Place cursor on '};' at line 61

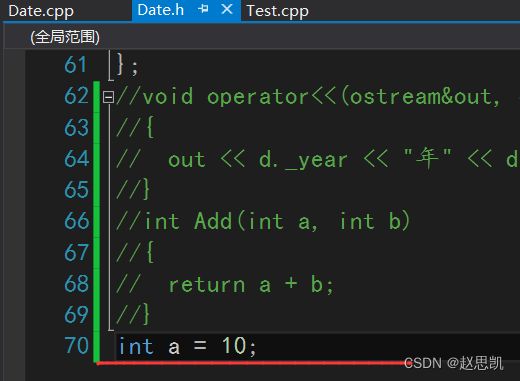(127, 65)
